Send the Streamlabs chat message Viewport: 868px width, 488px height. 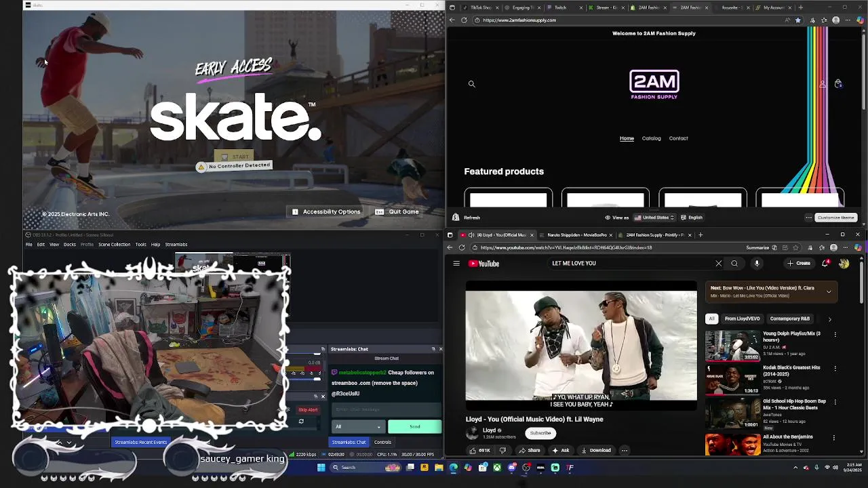pos(414,426)
